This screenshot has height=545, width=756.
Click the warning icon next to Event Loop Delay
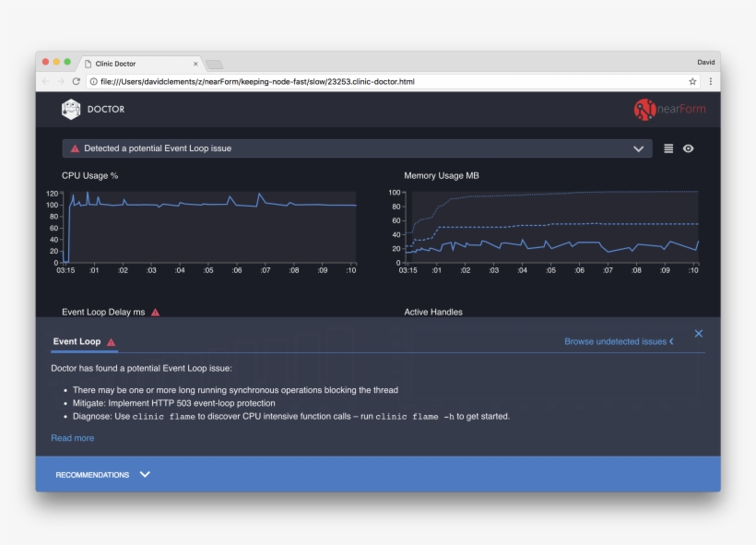155,313
